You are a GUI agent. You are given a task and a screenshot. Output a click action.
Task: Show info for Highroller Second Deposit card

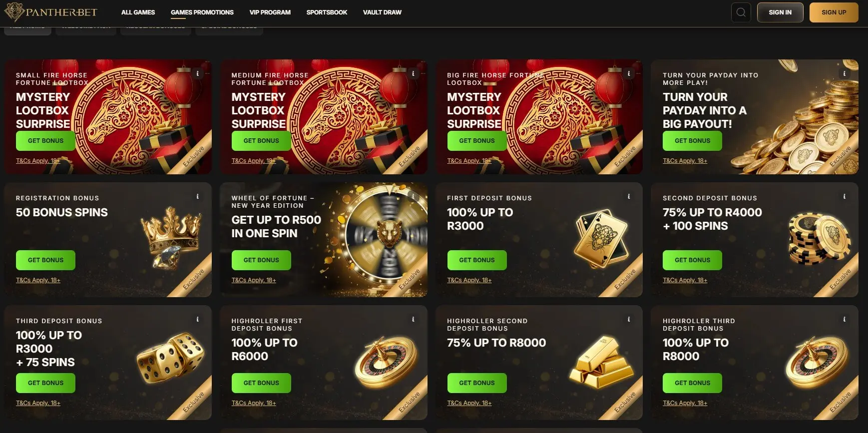[629, 319]
